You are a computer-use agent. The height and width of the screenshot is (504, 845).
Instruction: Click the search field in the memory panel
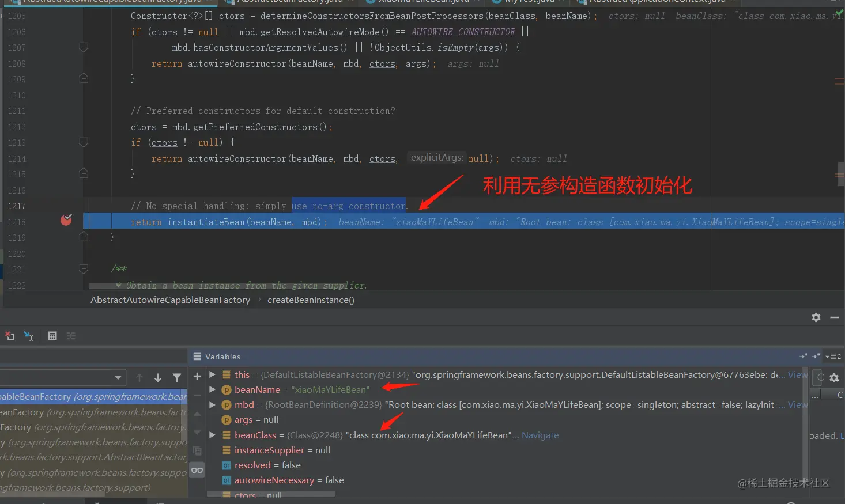point(818,378)
